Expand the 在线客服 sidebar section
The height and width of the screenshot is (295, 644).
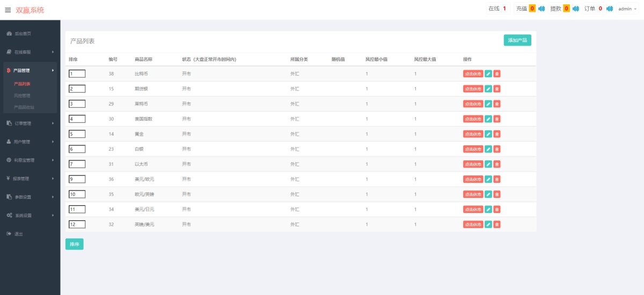pos(30,52)
